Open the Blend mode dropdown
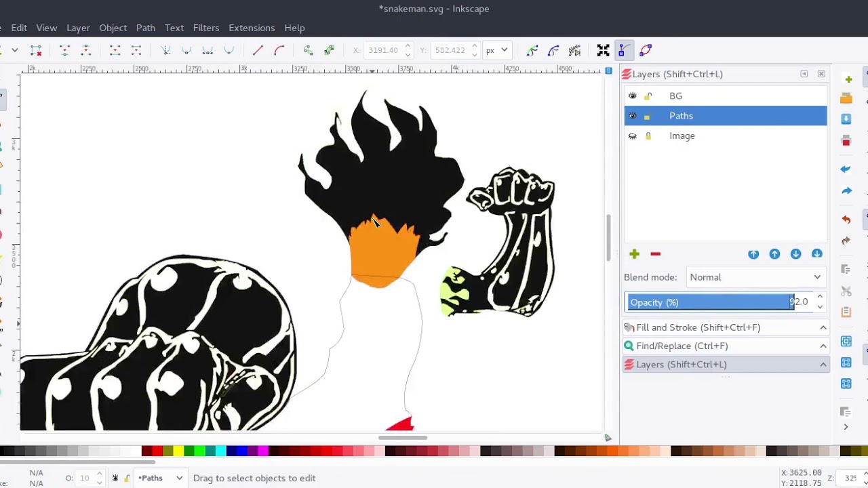Viewport: 868px width, 488px height. click(755, 277)
